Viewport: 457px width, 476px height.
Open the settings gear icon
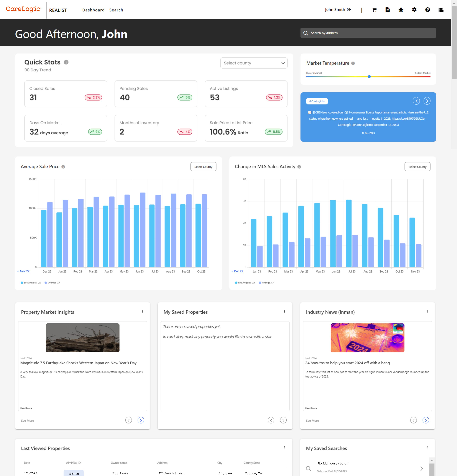[x=415, y=10]
